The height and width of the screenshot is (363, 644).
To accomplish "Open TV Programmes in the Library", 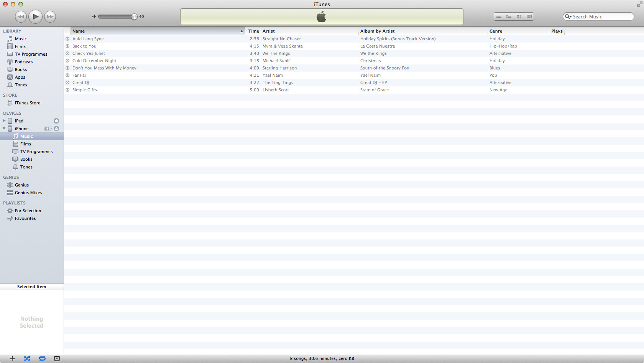I will click(x=31, y=54).
